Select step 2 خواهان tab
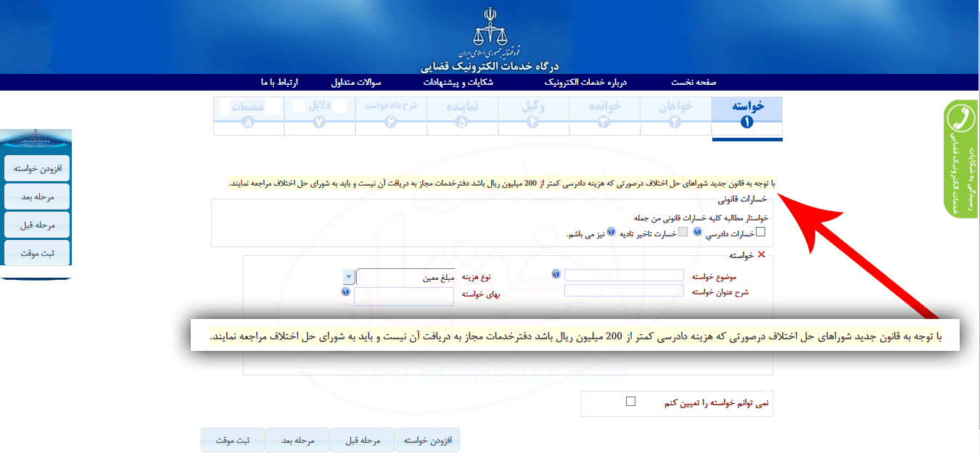 pos(675,116)
